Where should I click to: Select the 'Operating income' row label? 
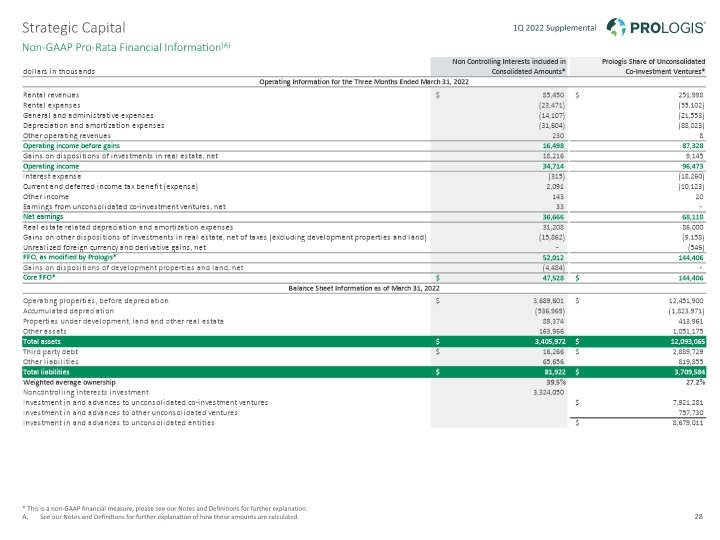pos(51,166)
